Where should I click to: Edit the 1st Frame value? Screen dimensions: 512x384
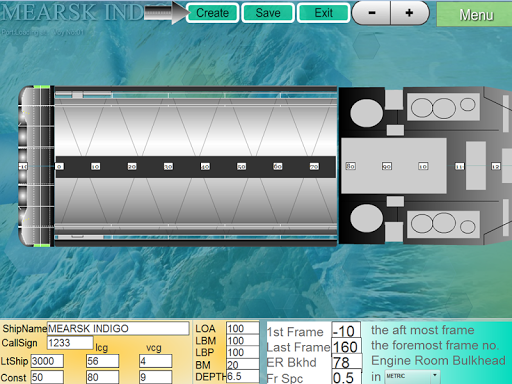[x=346, y=331]
